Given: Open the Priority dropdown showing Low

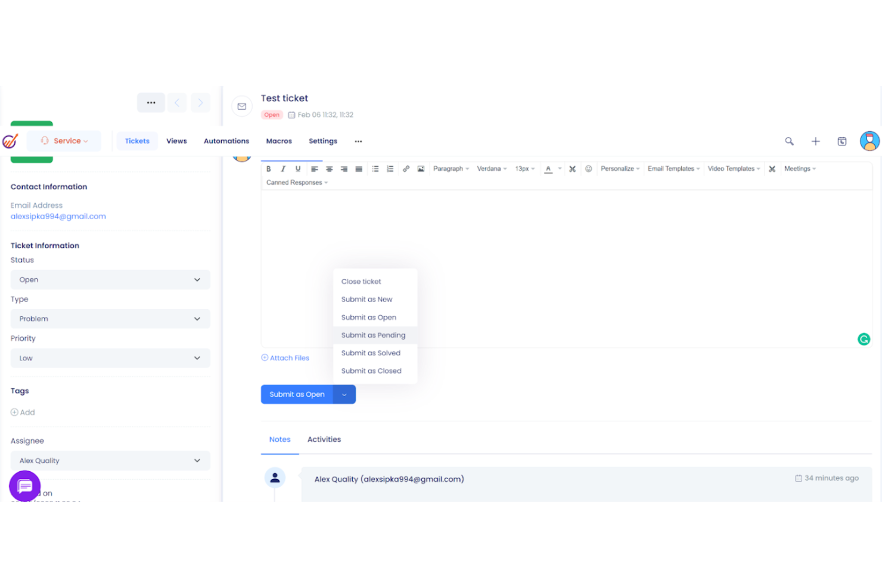Looking at the screenshot, I should click(x=110, y=358).
